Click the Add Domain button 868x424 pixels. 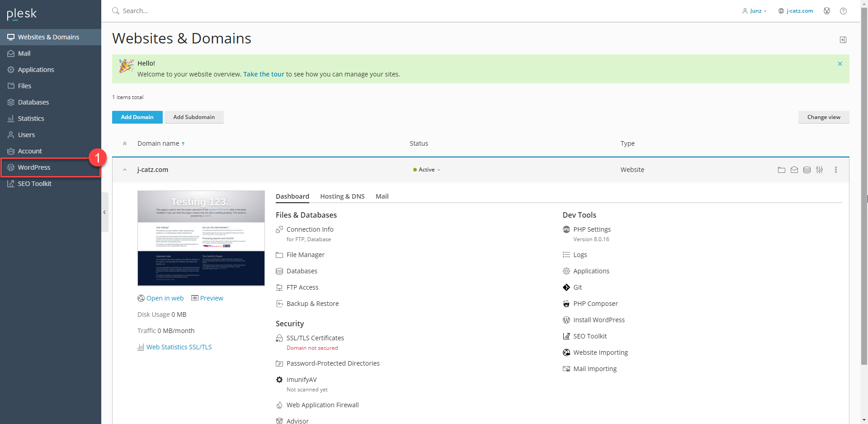pos(137,117)
